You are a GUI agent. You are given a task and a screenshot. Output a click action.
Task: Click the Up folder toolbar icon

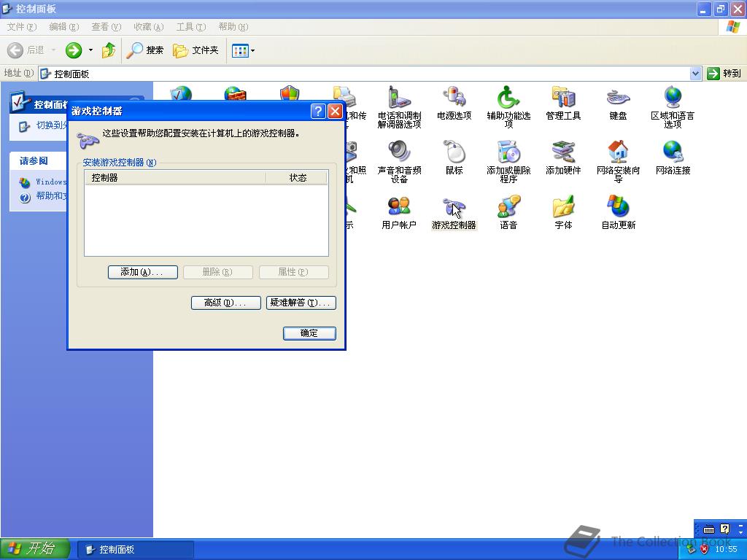click(x=109, y=50)
